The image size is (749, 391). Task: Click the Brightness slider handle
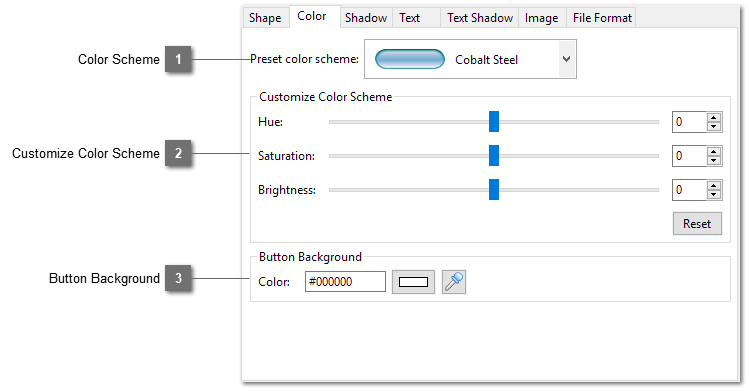(x=494, y=190)
